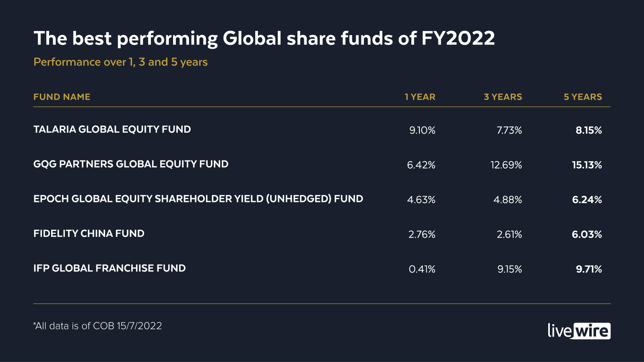Click Epoch Global Equity Shareholder Yield fund

[198, 199]
